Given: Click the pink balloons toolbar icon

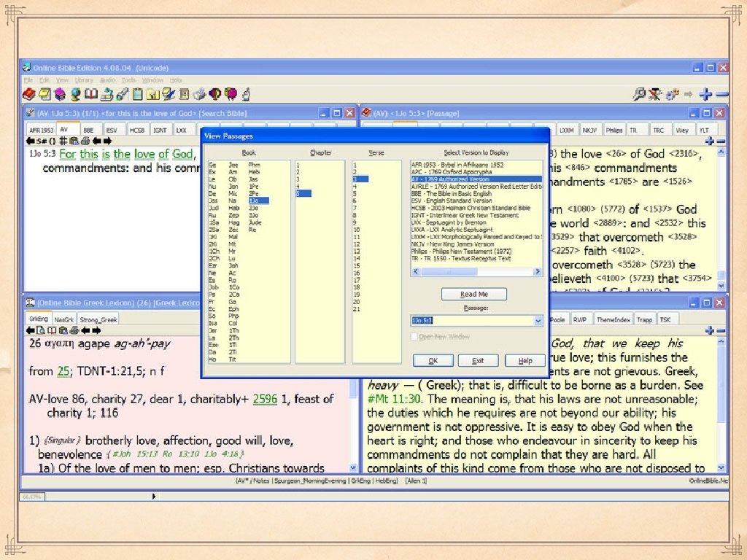Looking at the screenshot, I should click(x=231, y=94).
